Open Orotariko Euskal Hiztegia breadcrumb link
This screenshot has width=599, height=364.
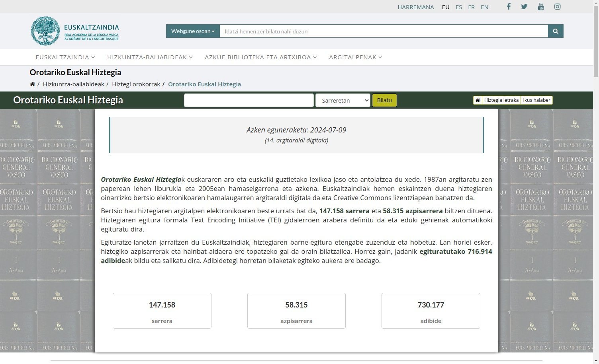[x=204, y=84]
